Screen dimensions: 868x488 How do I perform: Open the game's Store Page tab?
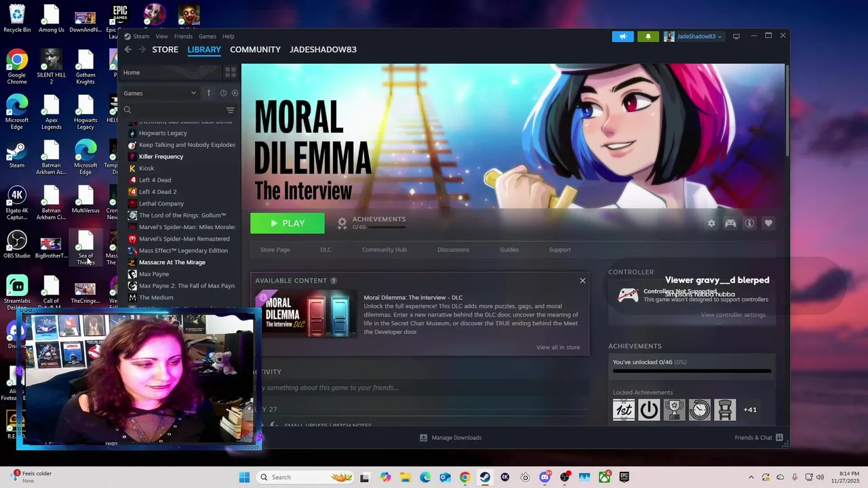[x=275, y=249]
